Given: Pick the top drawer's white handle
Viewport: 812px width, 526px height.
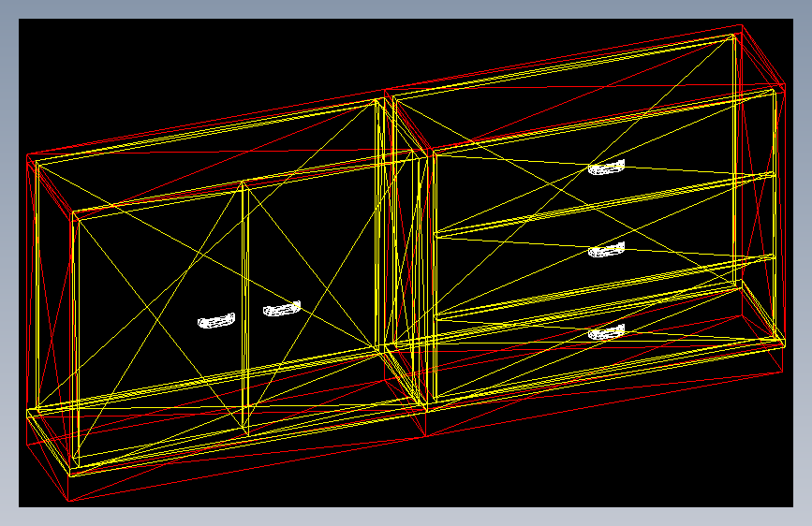Looking at the screenshot, I should click(x=606, y=168).
